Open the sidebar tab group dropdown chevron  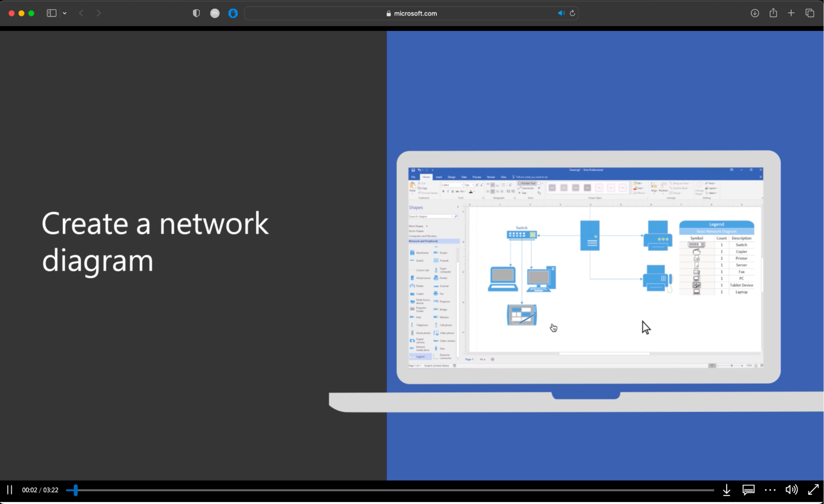pos(65,13)
